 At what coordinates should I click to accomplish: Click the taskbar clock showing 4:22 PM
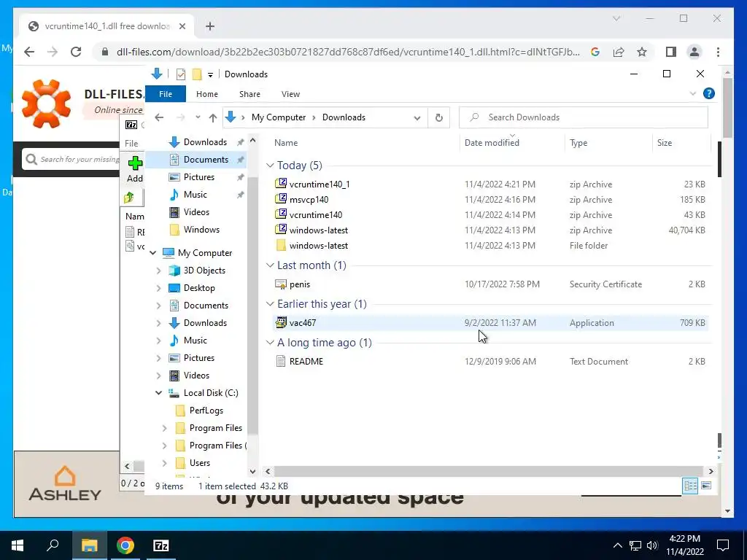click(684, 539)
